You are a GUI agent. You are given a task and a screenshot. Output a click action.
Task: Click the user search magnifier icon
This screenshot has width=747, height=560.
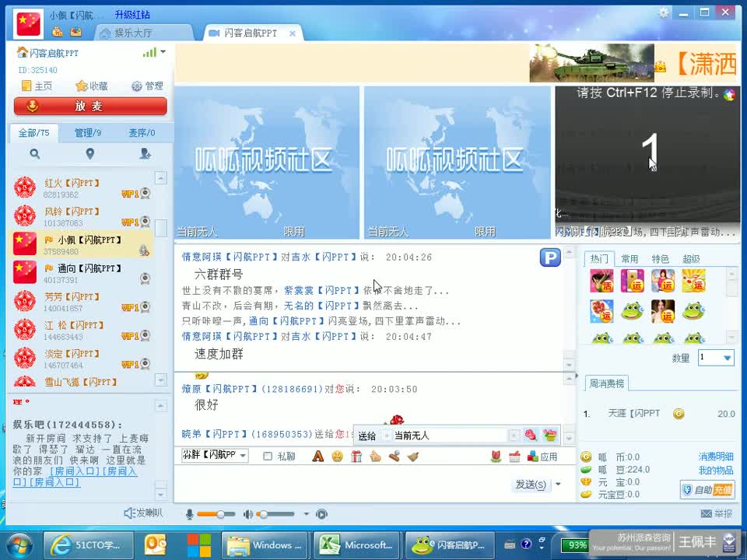pyautogui.click(x=35, y=154)
